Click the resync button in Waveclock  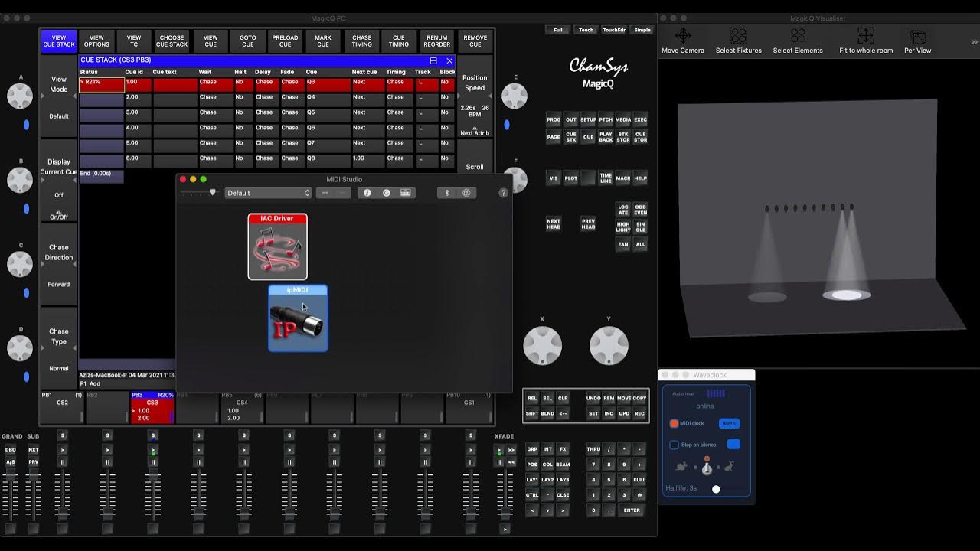pyautogui.click(x=729, y=423)
